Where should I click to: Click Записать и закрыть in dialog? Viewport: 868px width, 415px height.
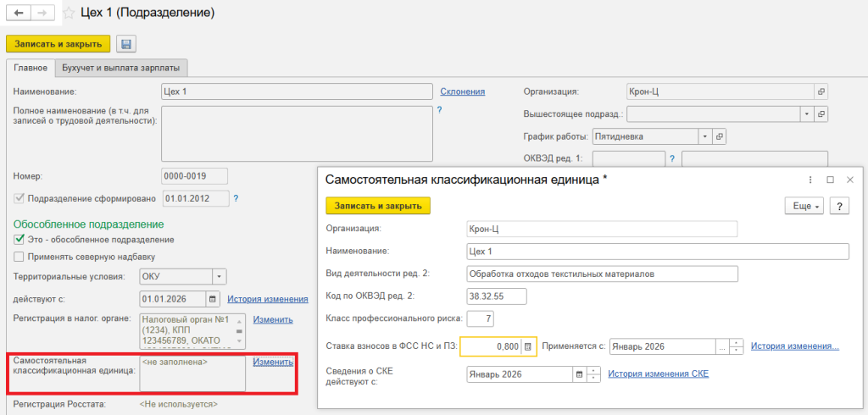coord(378,206)
